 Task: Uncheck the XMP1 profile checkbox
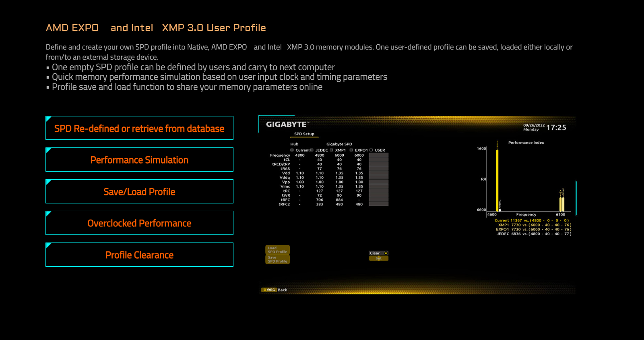pos(332,150)
